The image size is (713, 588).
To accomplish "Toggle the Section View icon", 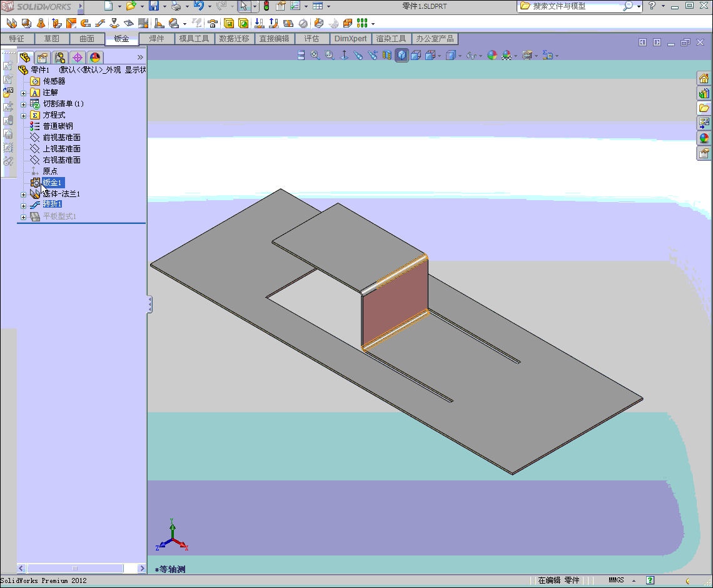I will [x=387, y=56].
